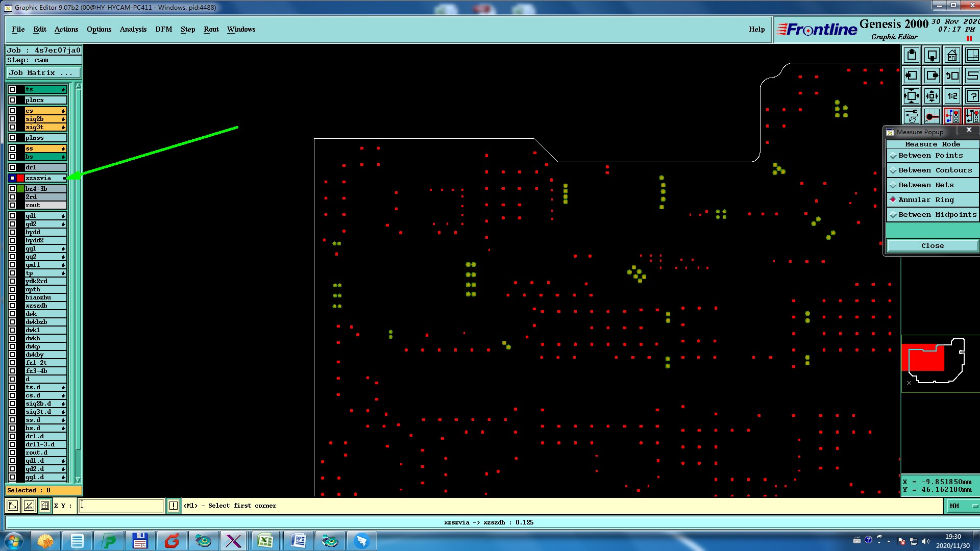Open the wrench and palette display tools icon
Screen dimensions: 980x551
[x=912, y=116]
